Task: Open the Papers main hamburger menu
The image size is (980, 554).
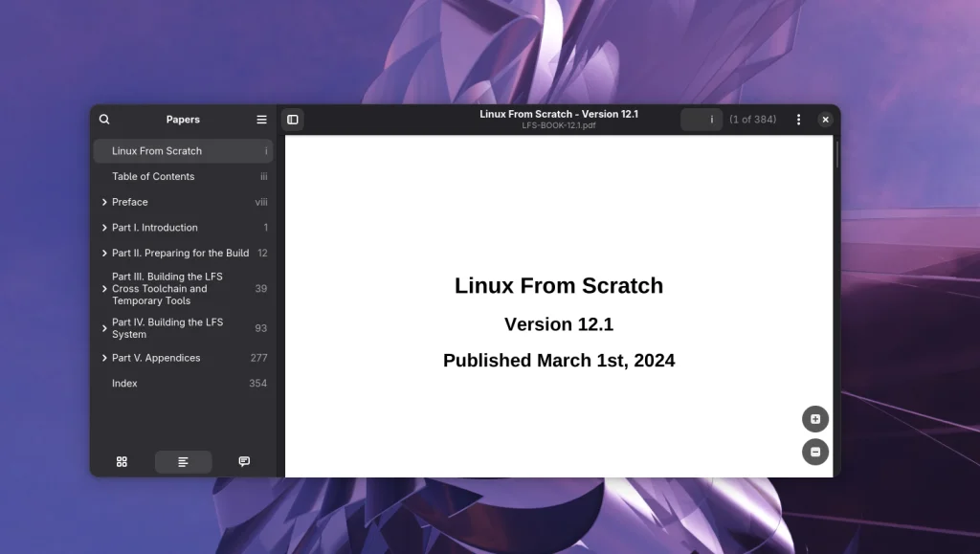Action: click(261, 120)
